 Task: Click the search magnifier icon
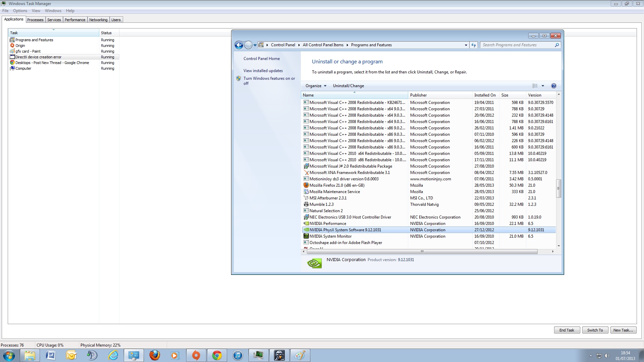[x=557, y=45]
